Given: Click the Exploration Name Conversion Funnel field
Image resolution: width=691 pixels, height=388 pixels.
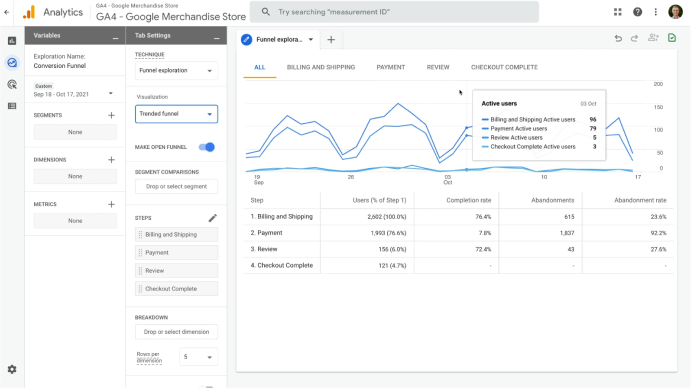Looking at the screenshot, I should 60,66.
